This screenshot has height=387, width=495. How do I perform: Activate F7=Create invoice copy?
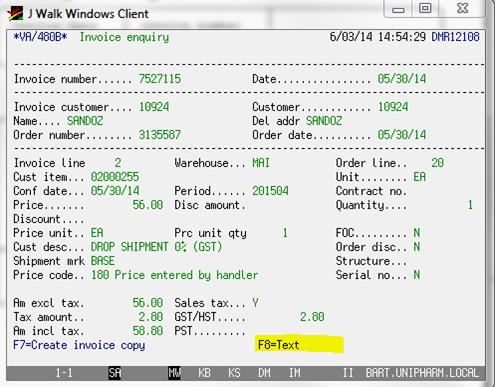click(x=79, y=345)
